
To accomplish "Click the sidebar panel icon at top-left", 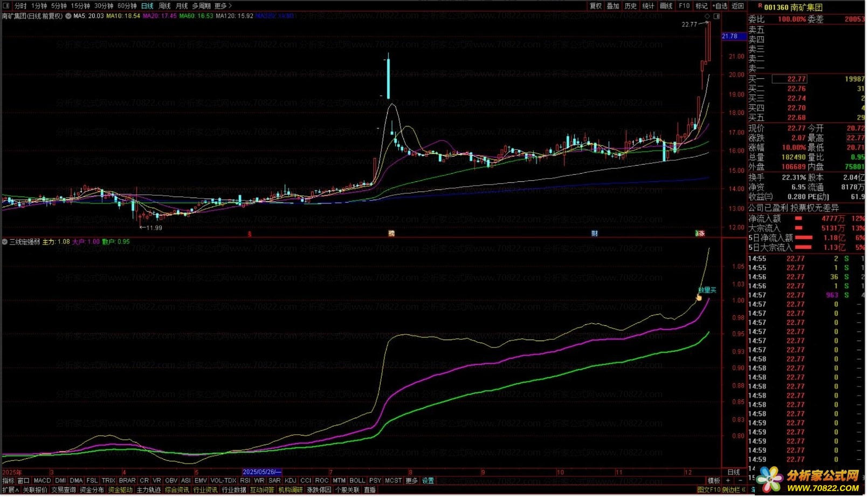I will [x=6, y=6].
